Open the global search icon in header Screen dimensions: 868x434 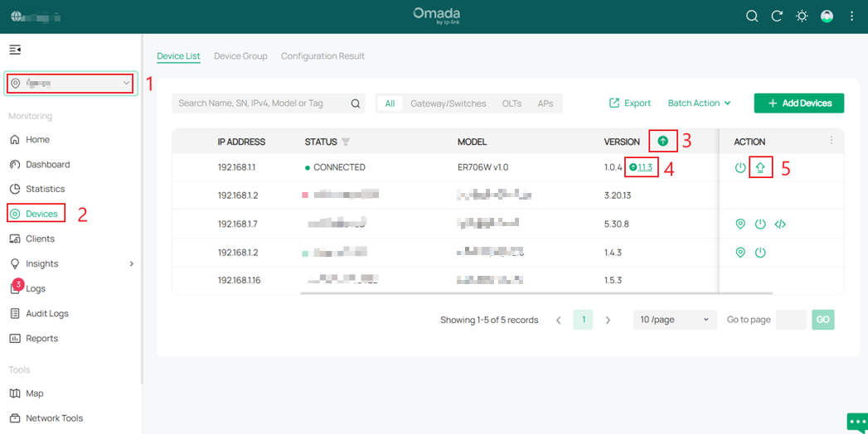point(751,17)
